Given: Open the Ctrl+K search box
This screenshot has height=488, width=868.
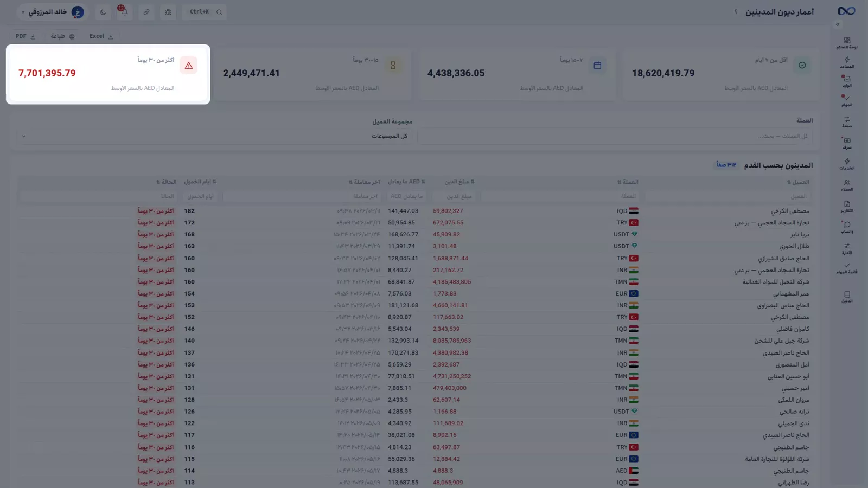Looking at the screenshot, I should [x=205, y=12].
